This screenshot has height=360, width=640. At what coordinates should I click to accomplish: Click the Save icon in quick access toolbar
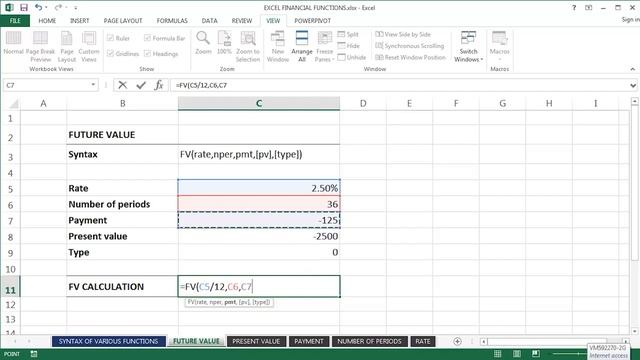24,7
